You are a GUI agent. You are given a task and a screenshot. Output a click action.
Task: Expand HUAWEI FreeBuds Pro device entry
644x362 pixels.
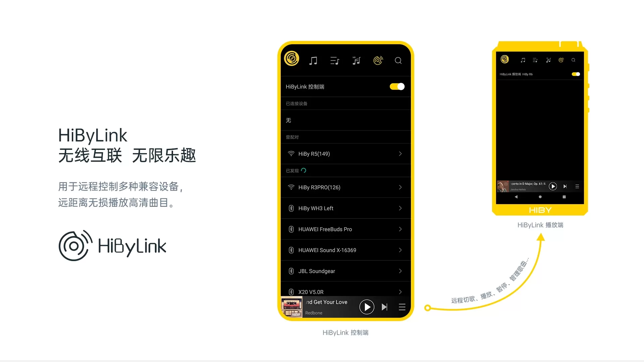(x=399, y=229)
